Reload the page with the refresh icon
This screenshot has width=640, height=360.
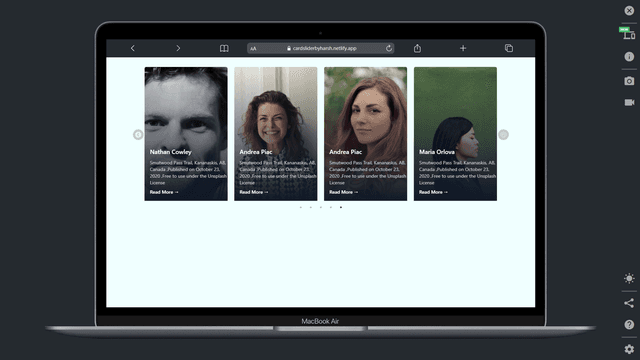tap(389, 48)
